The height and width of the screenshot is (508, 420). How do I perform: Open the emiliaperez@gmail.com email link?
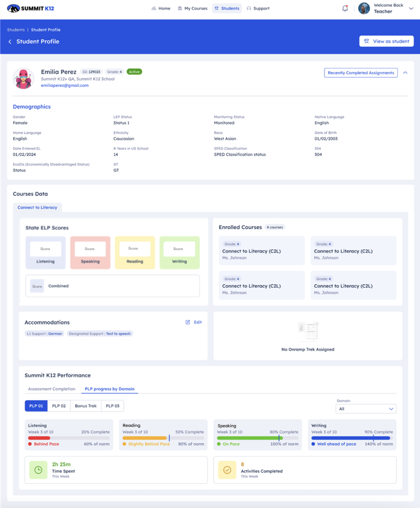(x=65, y=85)
